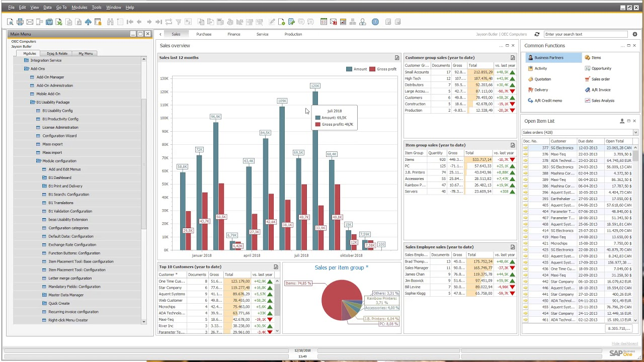Click the Find binoculars toolbar icon
Screen dimensions: 644x362
tap(110, 22)
